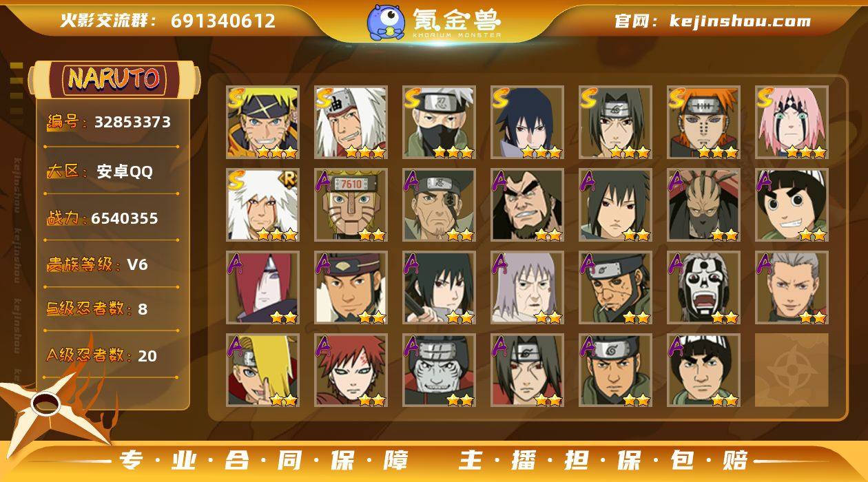Click the NARUTO scroll title banner
Viewport: 868px width, 482px height.
tap(114, 78)
